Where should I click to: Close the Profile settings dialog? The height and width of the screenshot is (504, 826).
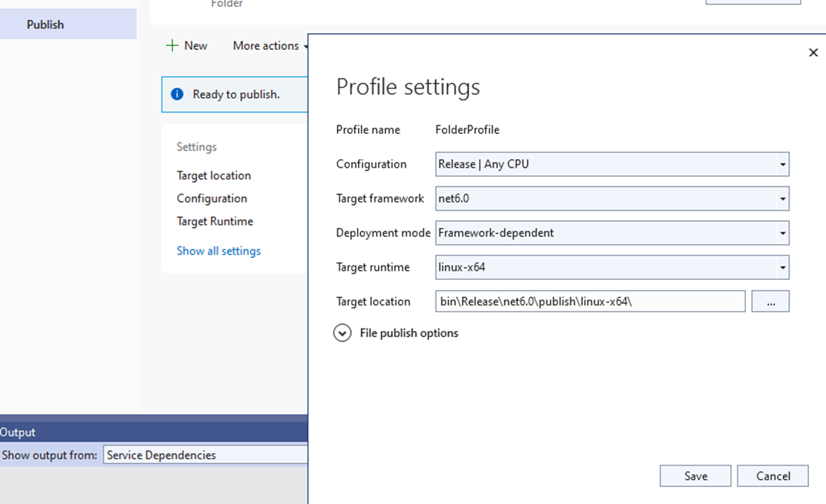[814, 52]
